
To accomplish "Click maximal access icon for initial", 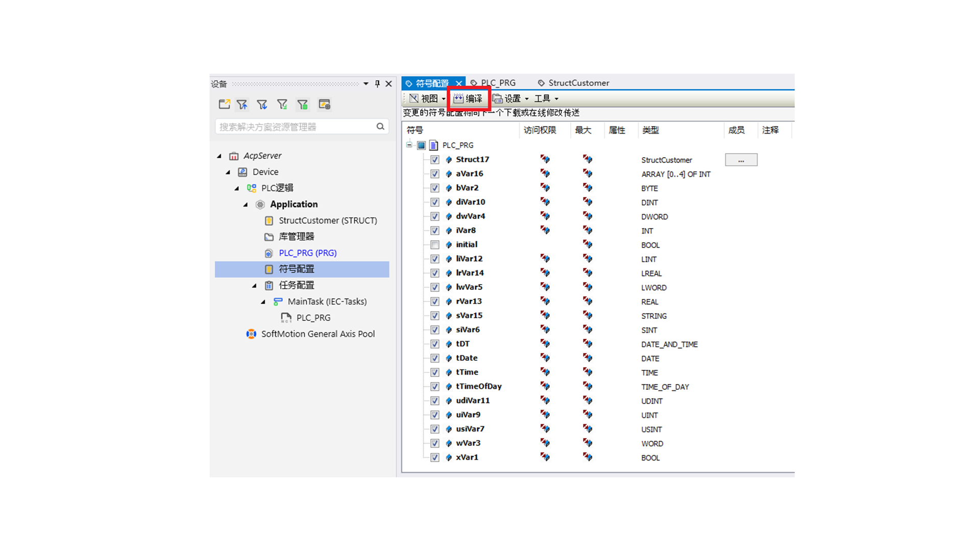I will click(x=587, y=245).
